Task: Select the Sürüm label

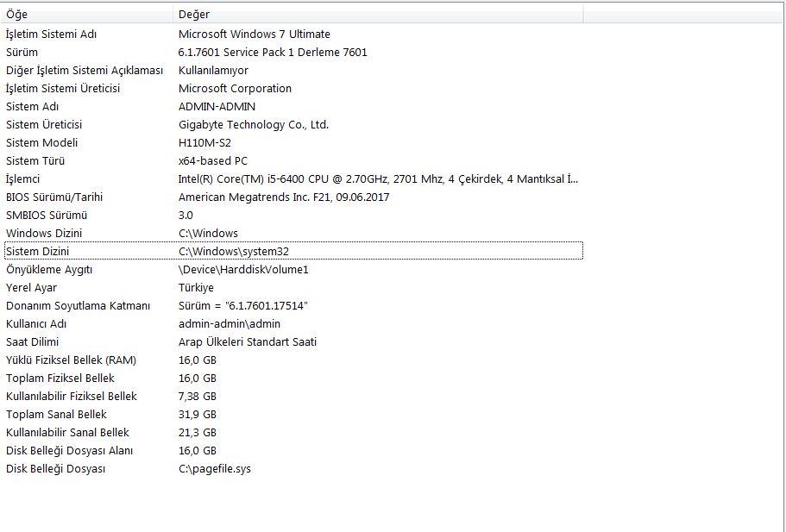Action: [x=22, y=52]
